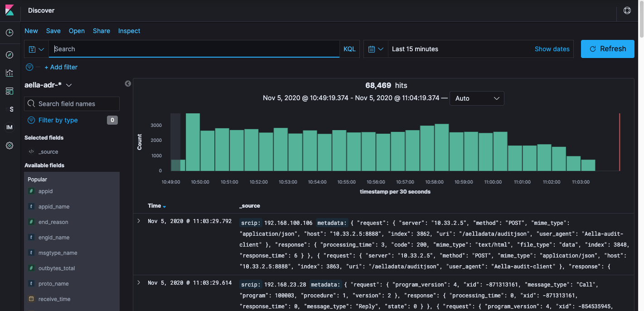Open the Share menu
The height and width of the screenshot is (311, 644).
(x=102, y=31)
